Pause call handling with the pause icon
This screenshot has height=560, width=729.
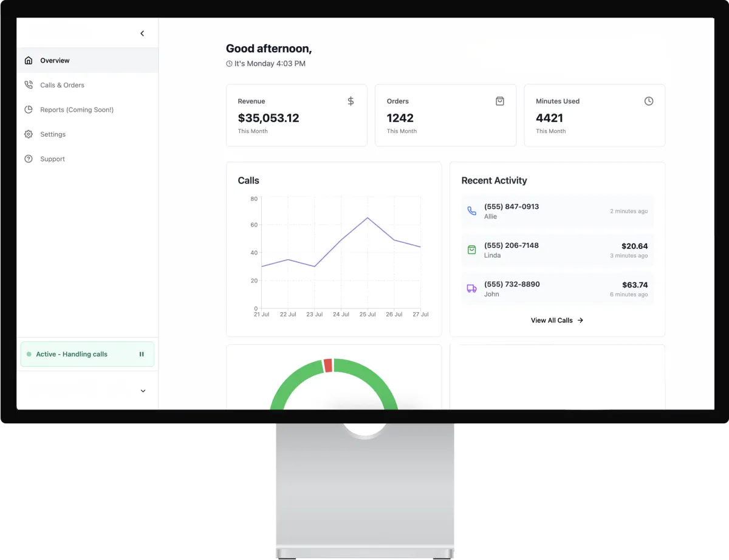142,354
